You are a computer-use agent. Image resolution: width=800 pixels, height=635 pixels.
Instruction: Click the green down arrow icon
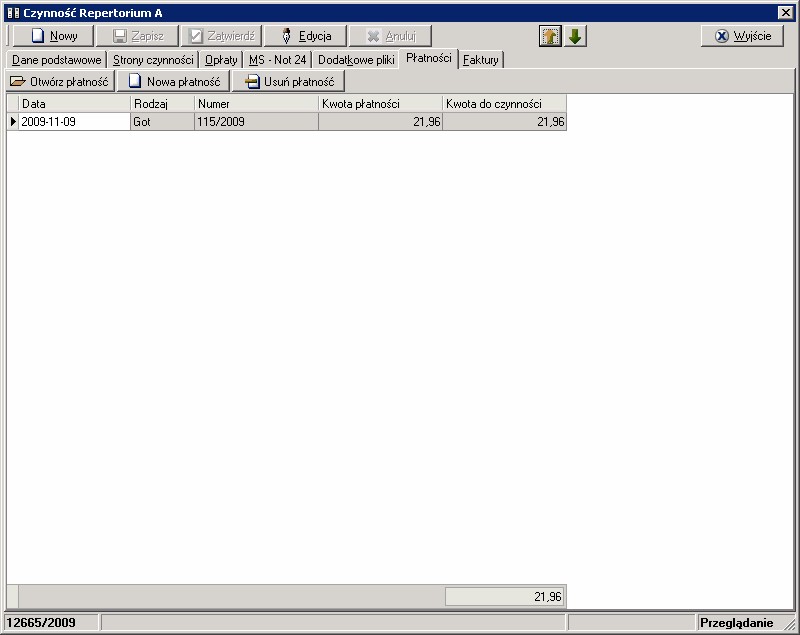click(x=576, y=36)
